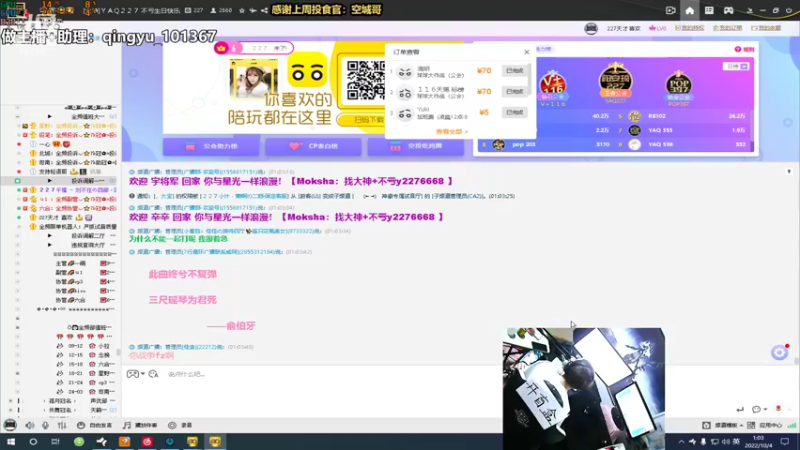Click the send enter-arrow icon

click(740, 409)
